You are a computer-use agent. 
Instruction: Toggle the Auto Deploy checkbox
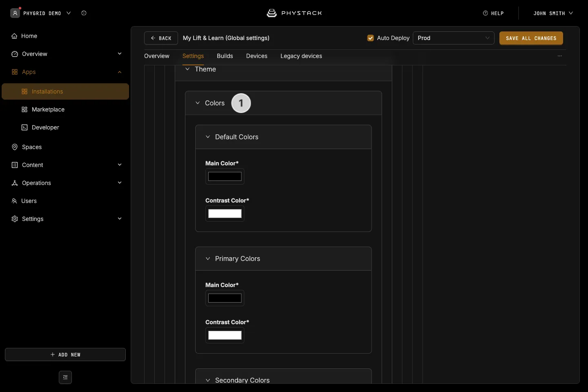[371, 38]
